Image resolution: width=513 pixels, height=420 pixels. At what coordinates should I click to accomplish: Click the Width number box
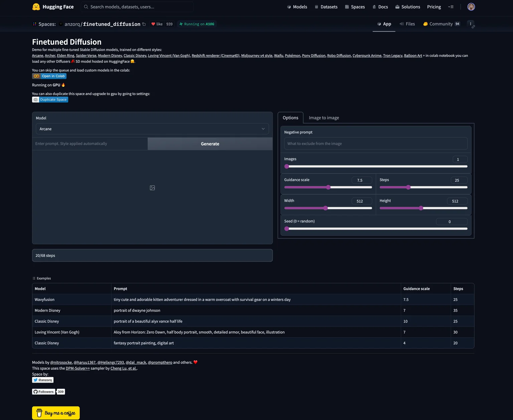[x=362, y=201]
